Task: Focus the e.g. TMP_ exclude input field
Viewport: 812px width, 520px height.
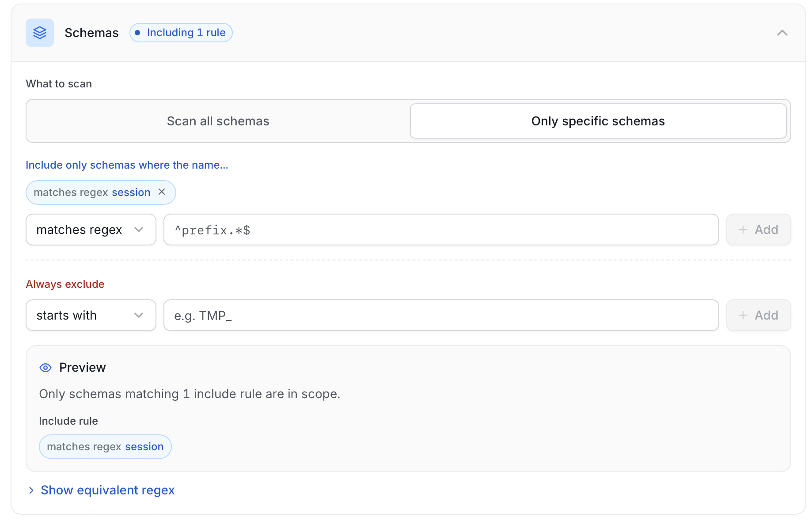Action: (x=441, y=315)
